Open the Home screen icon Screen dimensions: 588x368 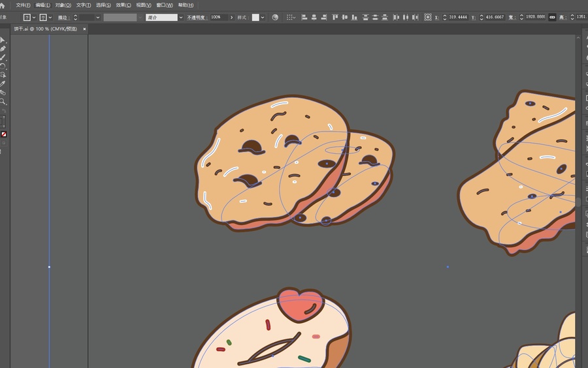point(2,5)
